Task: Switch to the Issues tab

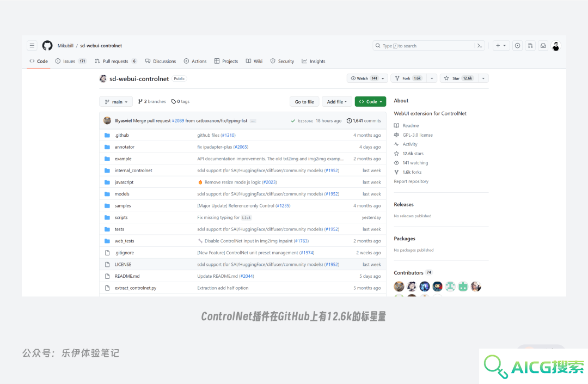Action: [x=71, y=61]
